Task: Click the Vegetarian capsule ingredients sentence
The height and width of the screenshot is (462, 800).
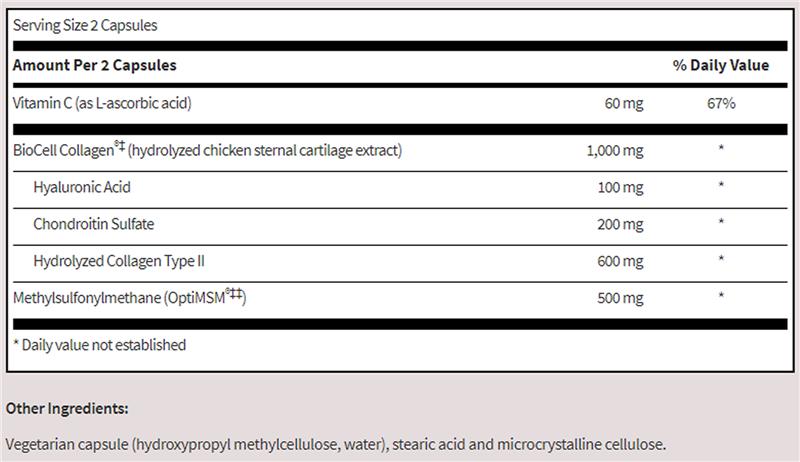Action: [x=335, y=443]
